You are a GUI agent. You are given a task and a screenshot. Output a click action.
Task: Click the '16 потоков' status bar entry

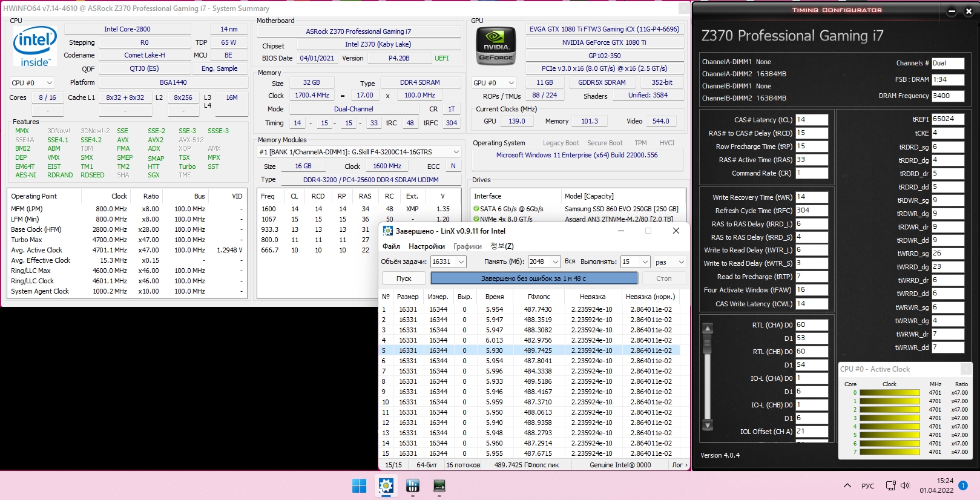pos(463,465)
